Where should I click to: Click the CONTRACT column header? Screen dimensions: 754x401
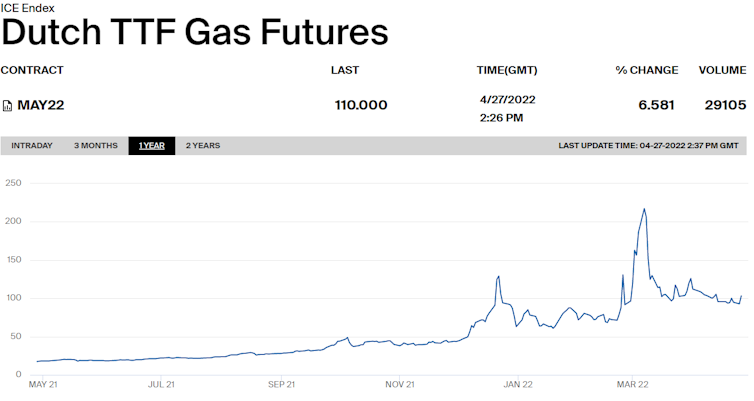click(x=32, y=70)
